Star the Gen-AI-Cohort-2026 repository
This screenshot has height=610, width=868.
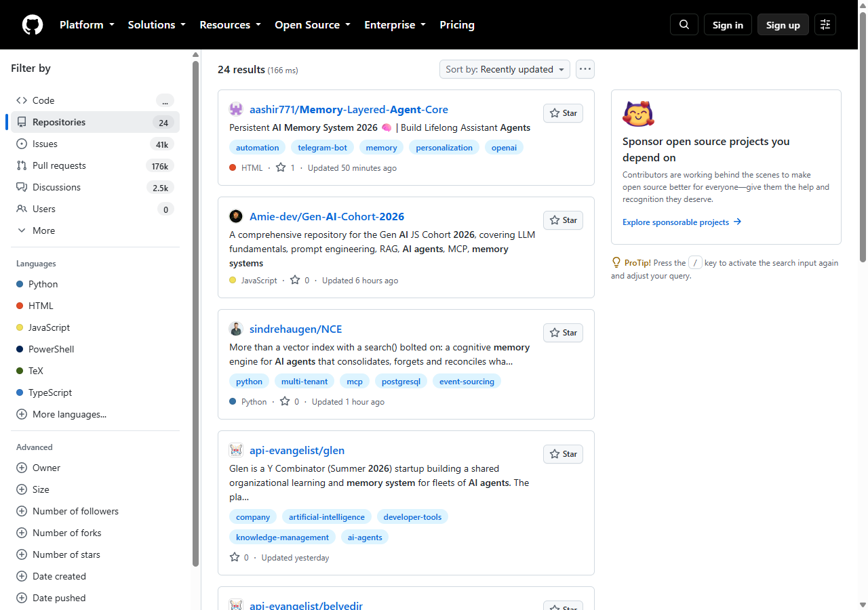(563, 220)
